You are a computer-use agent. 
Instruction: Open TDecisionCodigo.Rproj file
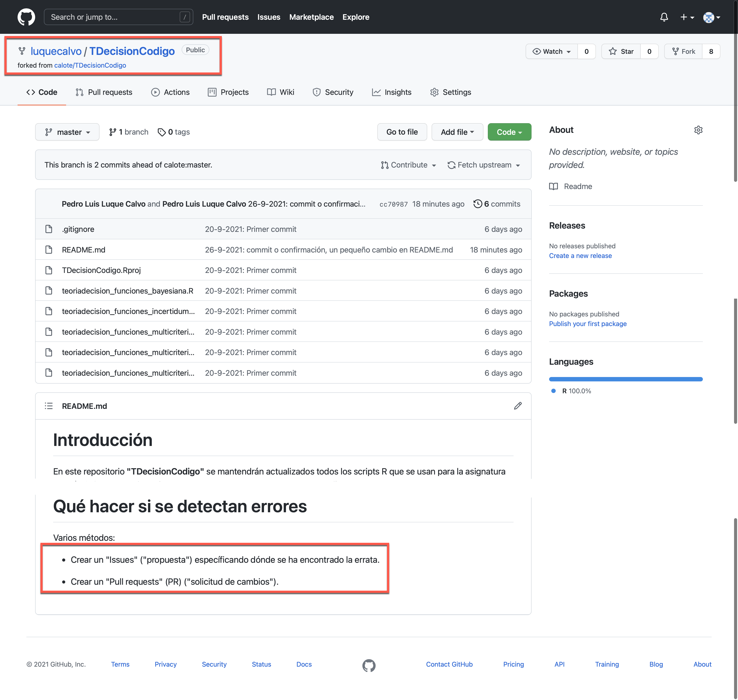click(x=101, y=270)
